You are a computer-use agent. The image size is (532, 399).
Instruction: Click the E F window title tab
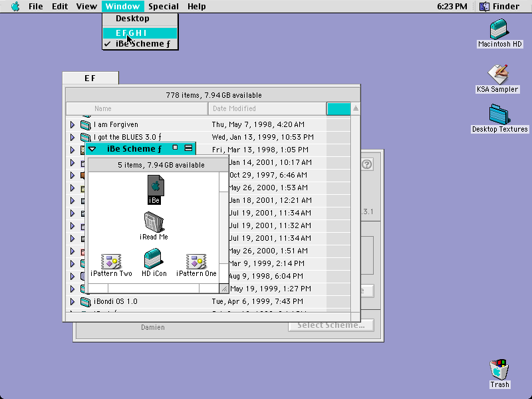click(x=90, y=78)
